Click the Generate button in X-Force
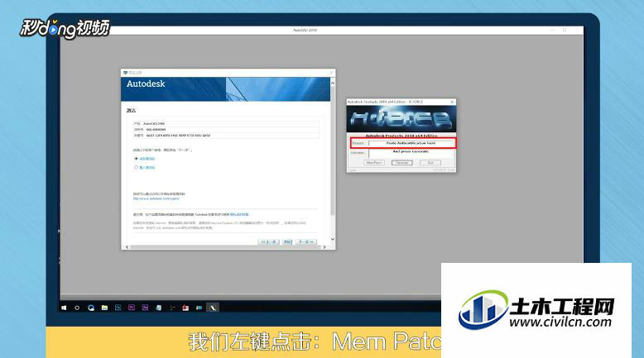The image size is (644, 358). point(401,163)
